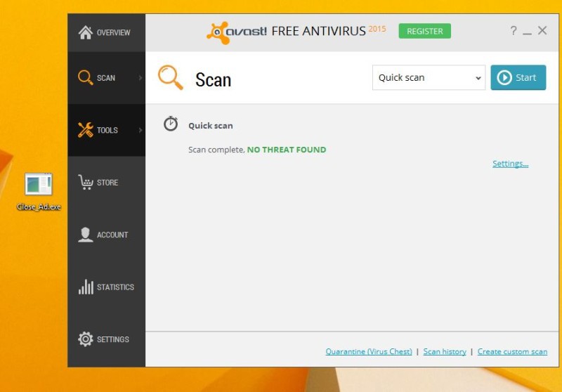This screenshot has height=392, width=562.
Task: Open the Statistics menu label
Action: [115, 287]
